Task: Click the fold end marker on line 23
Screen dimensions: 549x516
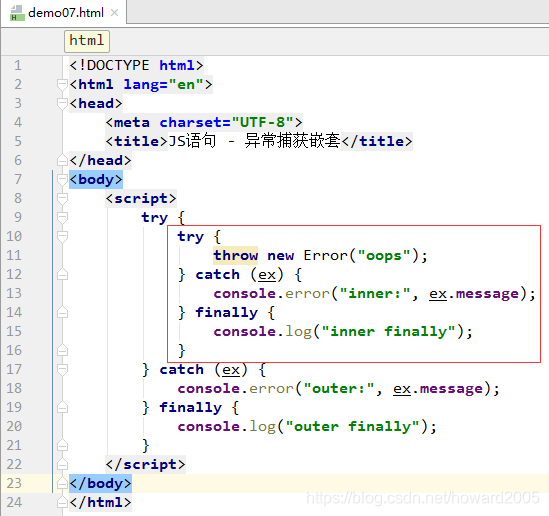Action: point(62,483)
